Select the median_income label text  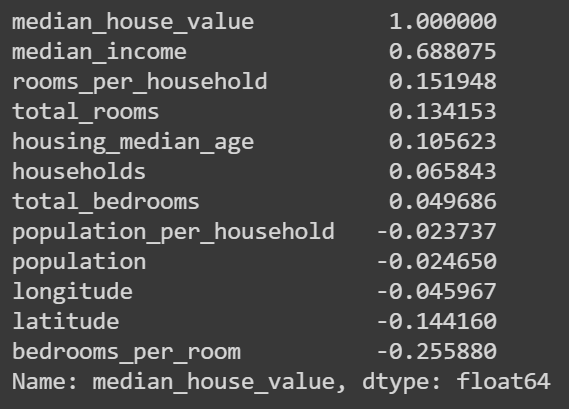(99, 52)
